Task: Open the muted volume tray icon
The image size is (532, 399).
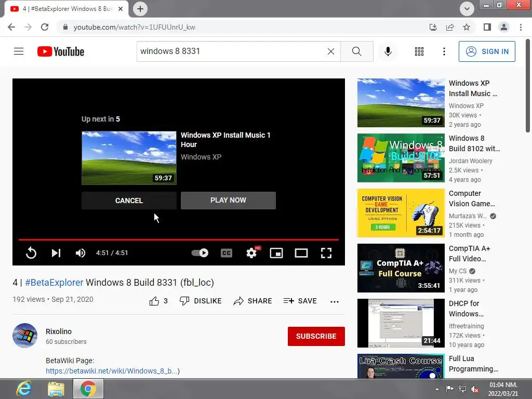Action: 475,389
